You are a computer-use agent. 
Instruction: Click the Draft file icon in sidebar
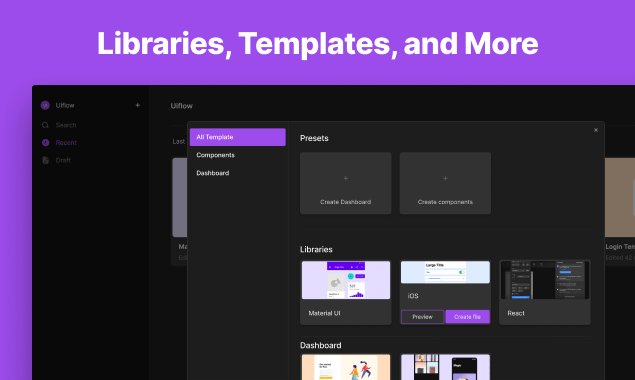pos(45,160)
